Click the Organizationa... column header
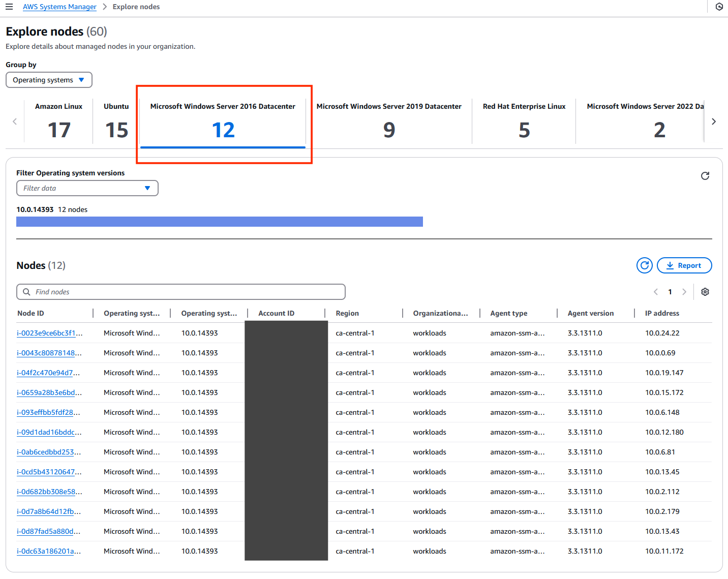This screenshot has height=579, width=728. point(440,313)
